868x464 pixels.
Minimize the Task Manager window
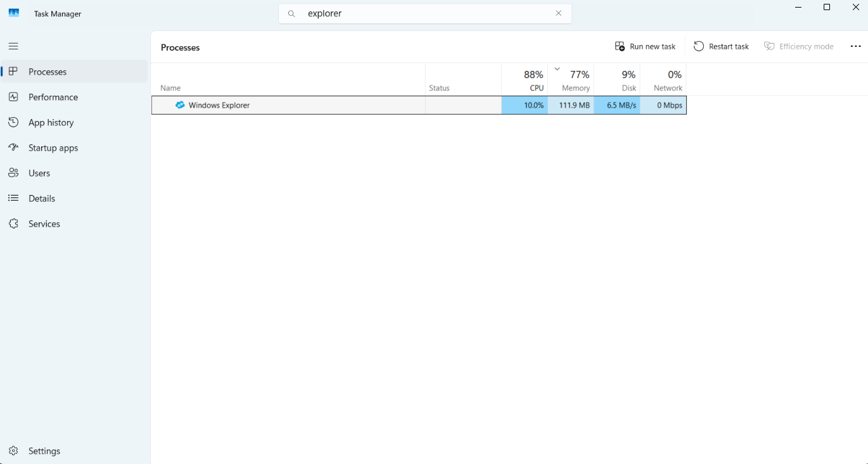coord(798,8)
